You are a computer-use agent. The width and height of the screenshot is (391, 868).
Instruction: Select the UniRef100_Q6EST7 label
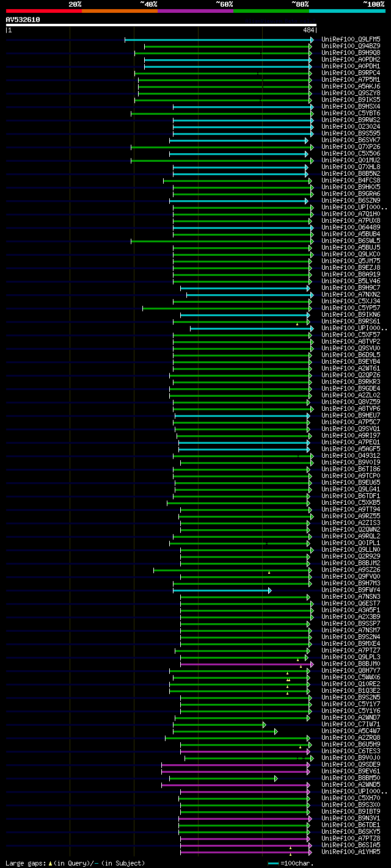pos(351,604)
